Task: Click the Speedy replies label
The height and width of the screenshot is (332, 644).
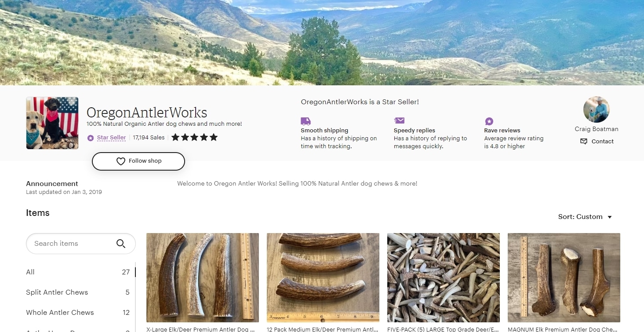Action: click(x=415, y=131)
